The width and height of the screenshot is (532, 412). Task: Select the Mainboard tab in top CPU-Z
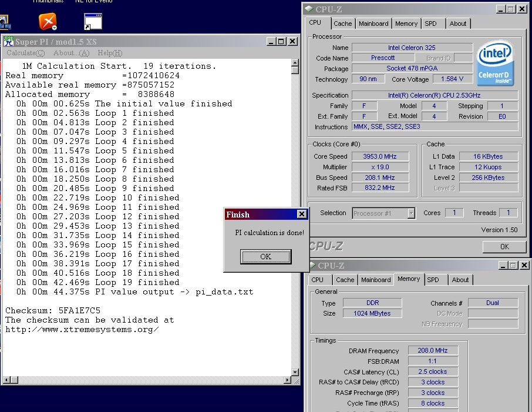pos(374,24)
